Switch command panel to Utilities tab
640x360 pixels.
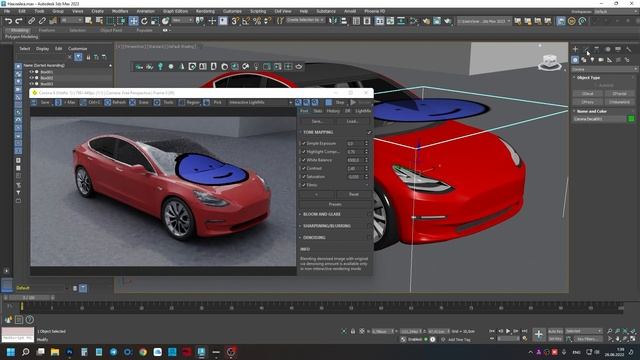(629, 49)
